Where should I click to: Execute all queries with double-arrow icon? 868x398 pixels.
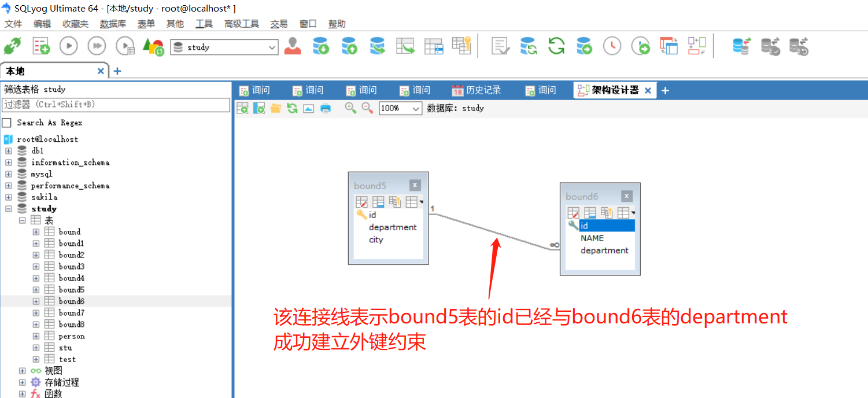coord(97,46)
